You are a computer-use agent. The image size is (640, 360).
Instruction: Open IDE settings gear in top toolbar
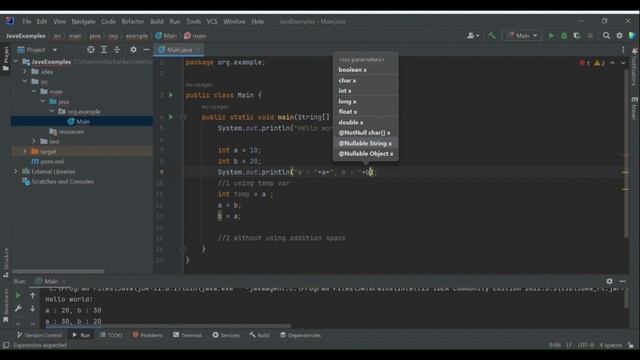pyautogui.click(x=620, y=36)
